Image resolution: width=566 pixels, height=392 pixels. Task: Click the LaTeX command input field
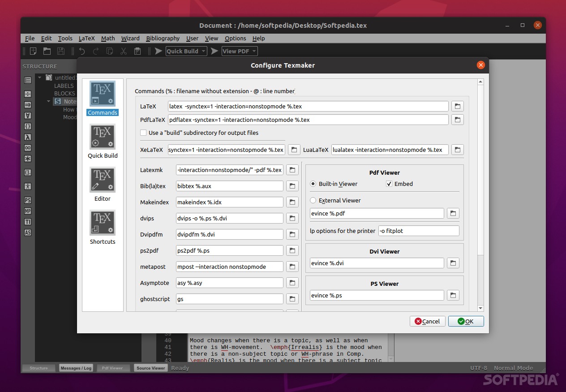308,106
